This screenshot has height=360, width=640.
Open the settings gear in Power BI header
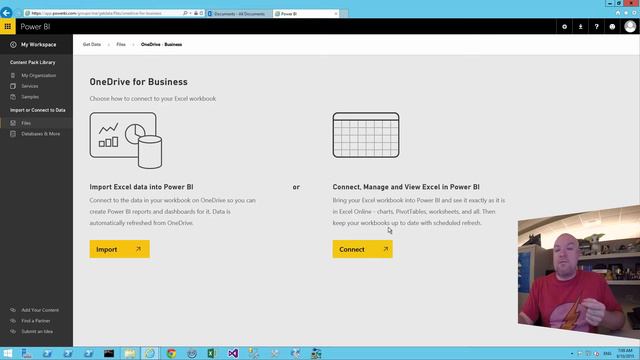564,27
